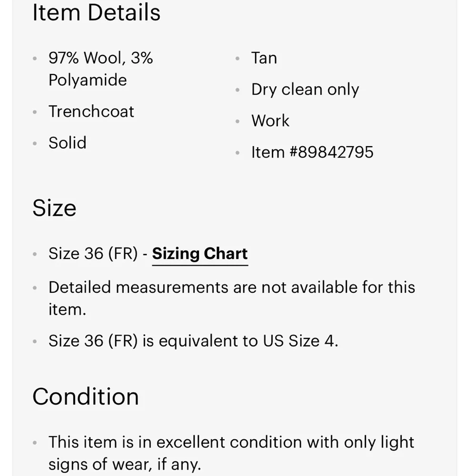The image size is (476, 476).
Task: Click the excellent condition description text
Action: tap(231, 453)
